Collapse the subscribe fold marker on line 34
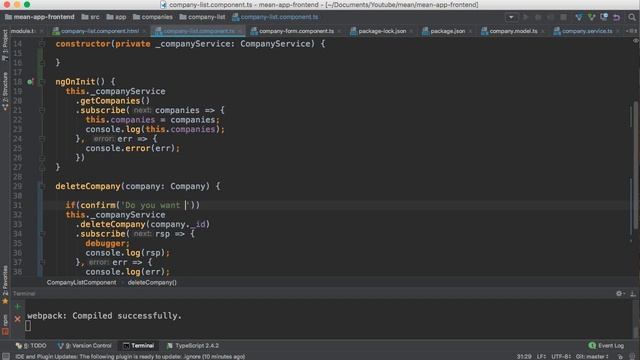Image resolution: width=640 pixels, height=360 pixels. tap(42, 234)
